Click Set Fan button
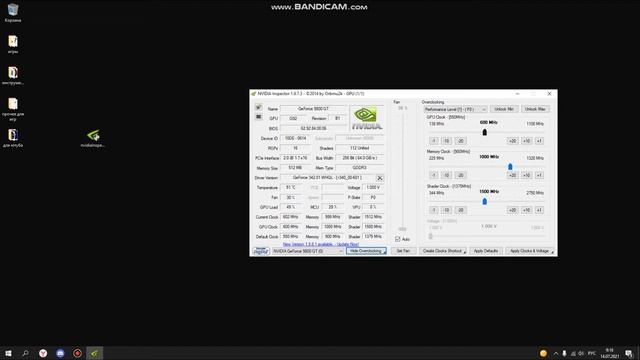Viewport: 640px width, 360px height. point(403,251)
